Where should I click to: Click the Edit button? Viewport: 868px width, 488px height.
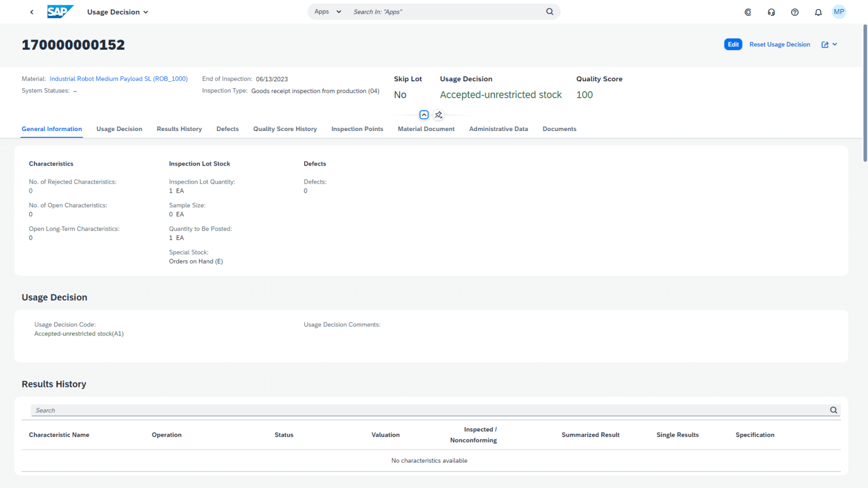pyautogui.click(x=733, y=44)
